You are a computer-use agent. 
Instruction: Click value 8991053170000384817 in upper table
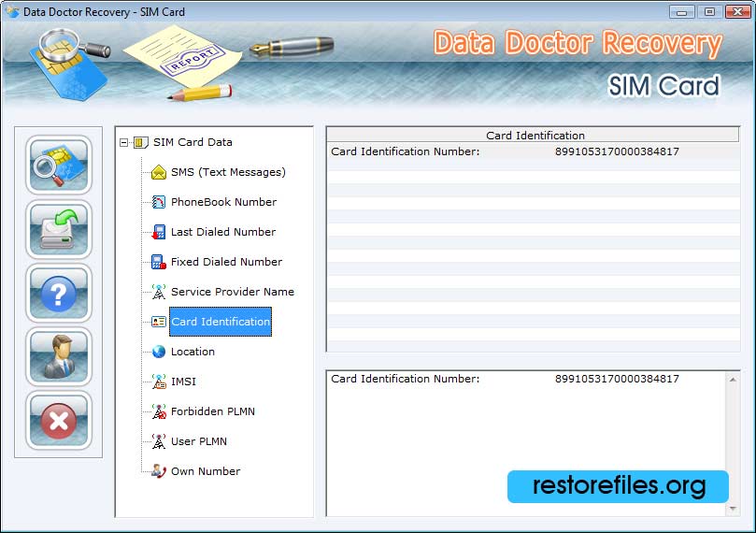pyautogui.click(x=617, y=151)
